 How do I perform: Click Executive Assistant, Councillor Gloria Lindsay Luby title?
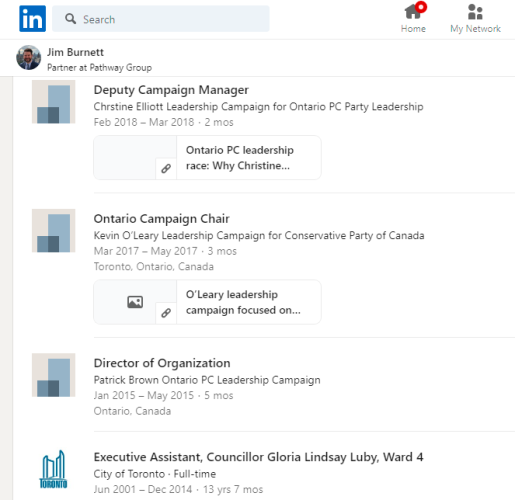[258, 457]
